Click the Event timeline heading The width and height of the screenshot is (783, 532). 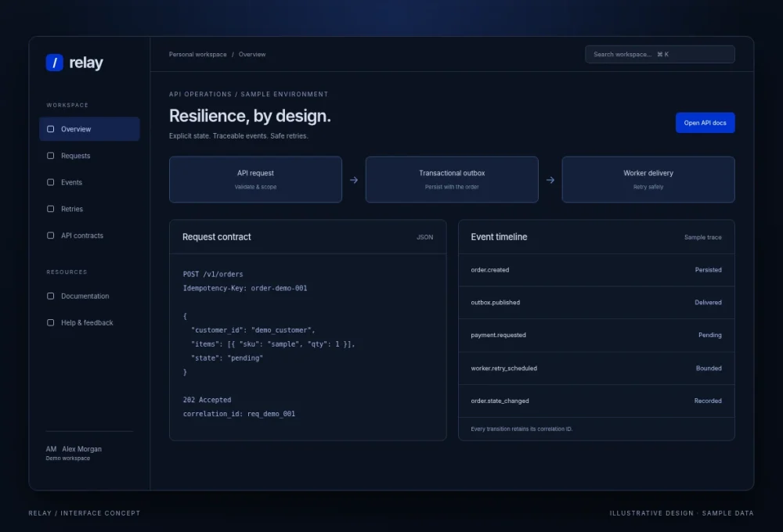point(499,237)
